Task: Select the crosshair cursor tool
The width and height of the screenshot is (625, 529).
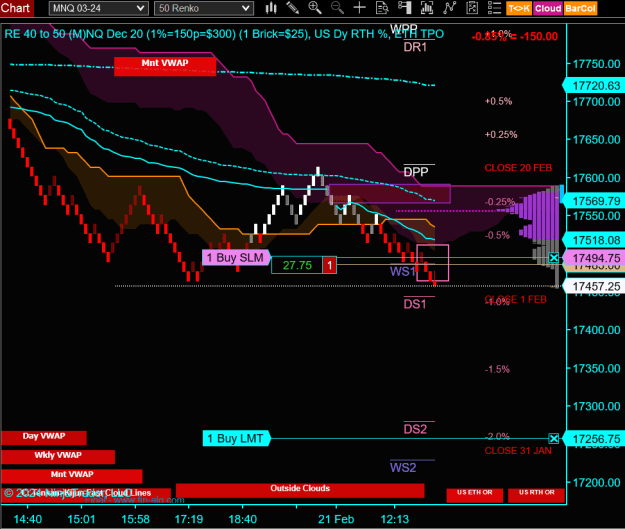Action: tap(360, 8)
